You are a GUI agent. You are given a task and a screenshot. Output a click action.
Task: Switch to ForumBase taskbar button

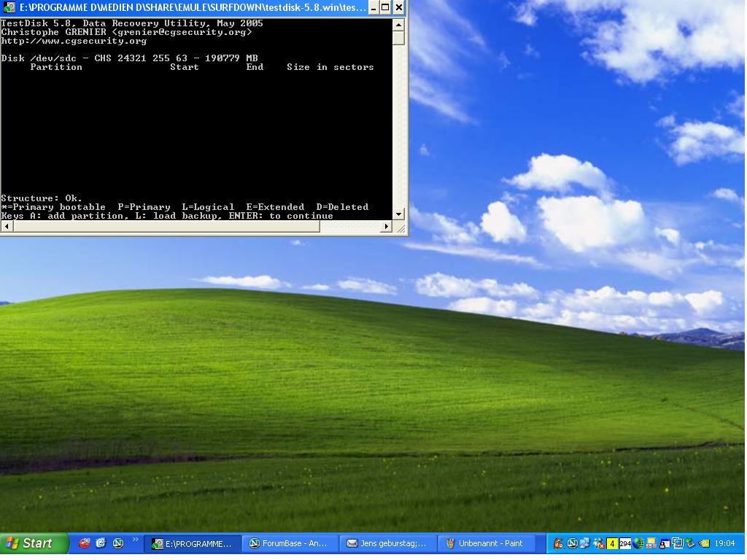[290, 543]
